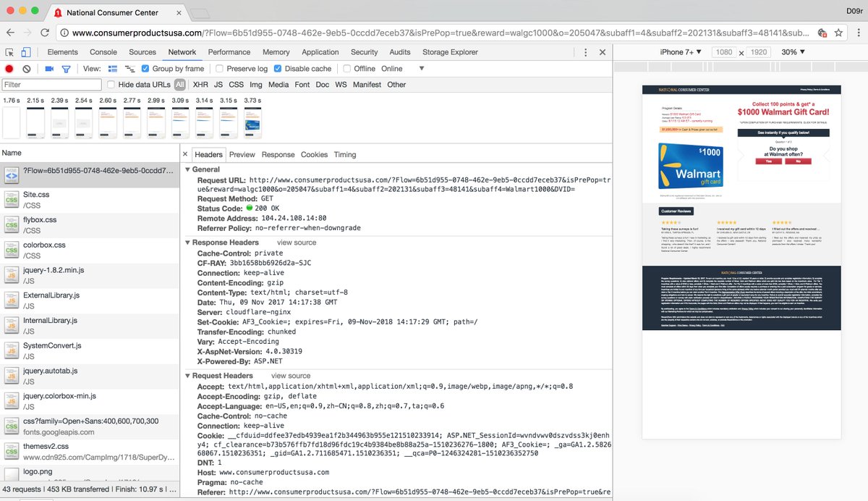Toggle Group by frame checkbox
The width and height of the screenshot is (868, 501).
[145, 69]
